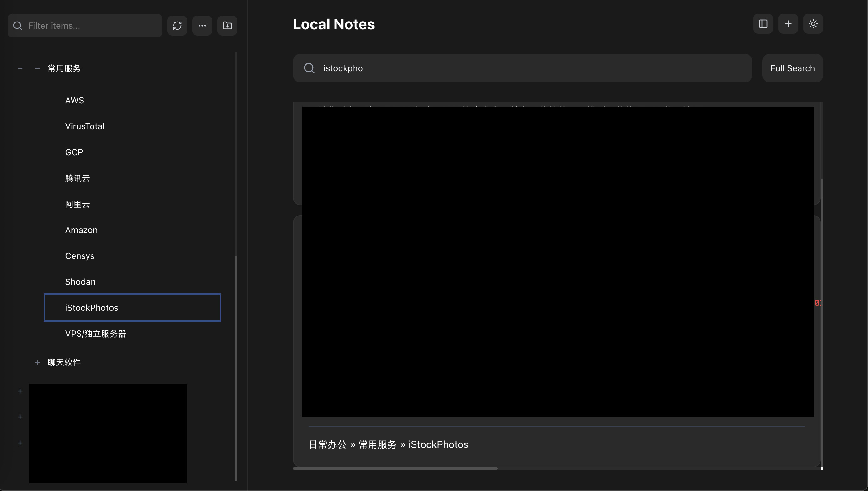Image resolution: width=868 pixels, height=491 pixels.
Task: Open the Shodan note
Action: pyautogui.click(x=80, y=282)
